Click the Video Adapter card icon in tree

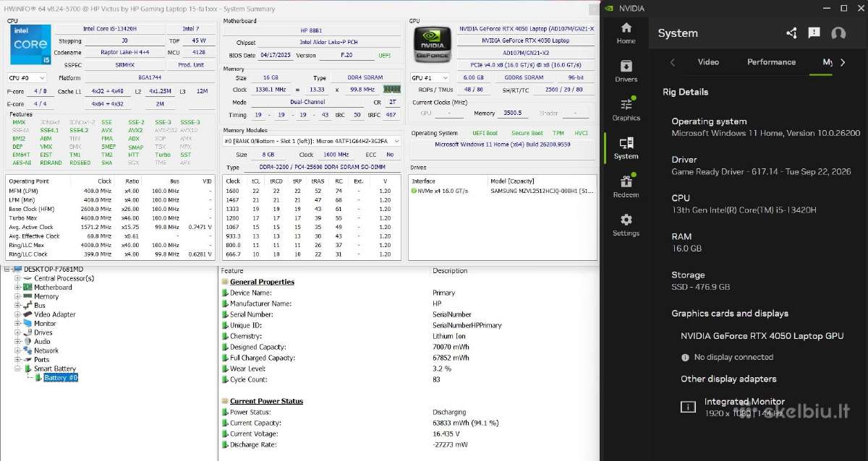[27, 314]
